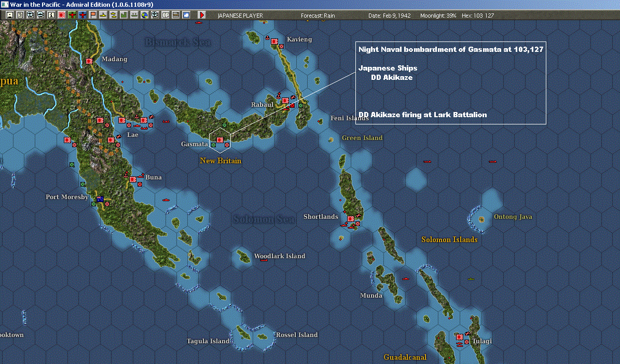
Task: Click the 'Moonlight: 39%' status text
Action: [x=438, y=16]
